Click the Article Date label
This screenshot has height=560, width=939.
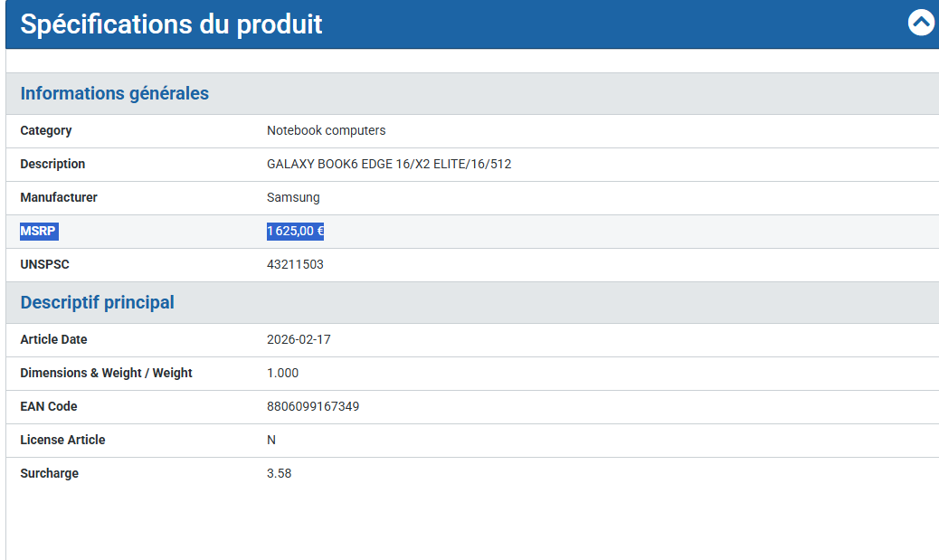coord(54,339)
